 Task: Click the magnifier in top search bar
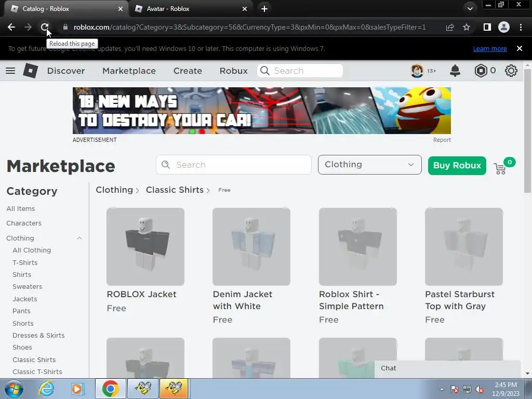pos(264,71)
